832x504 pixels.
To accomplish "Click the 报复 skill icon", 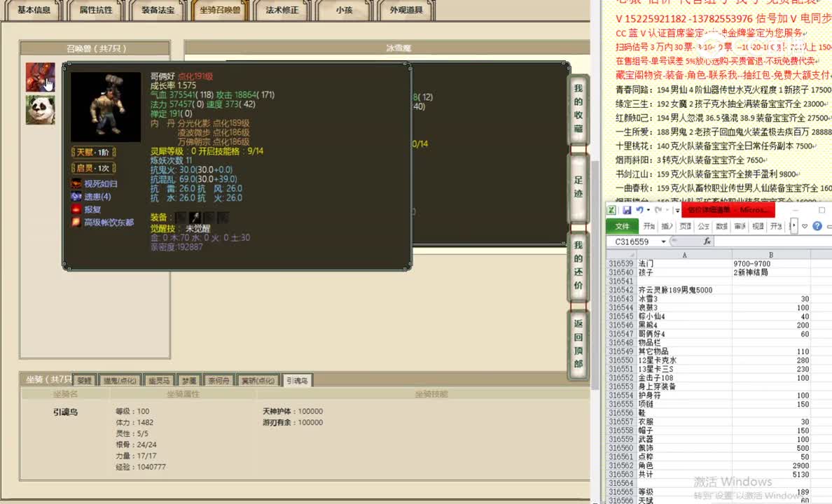I will point(76,209).
